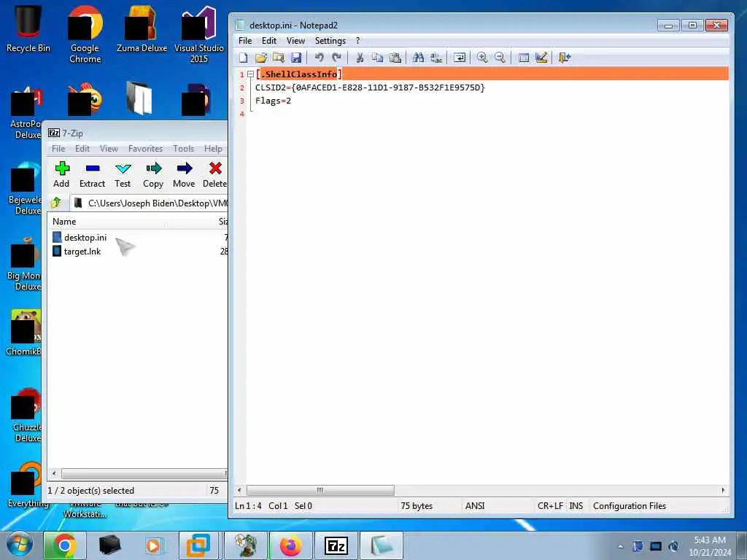This screenshot has height=560, width=747.
Task: Click the Redo icon in Notepad2
Action: (337, 58)
